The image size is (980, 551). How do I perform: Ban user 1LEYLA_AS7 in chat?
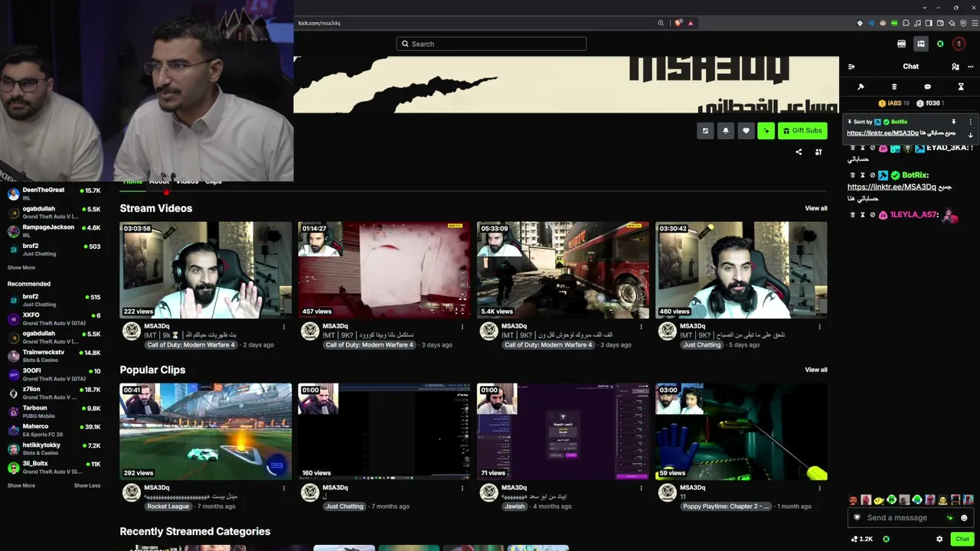(x=872, y=215)
